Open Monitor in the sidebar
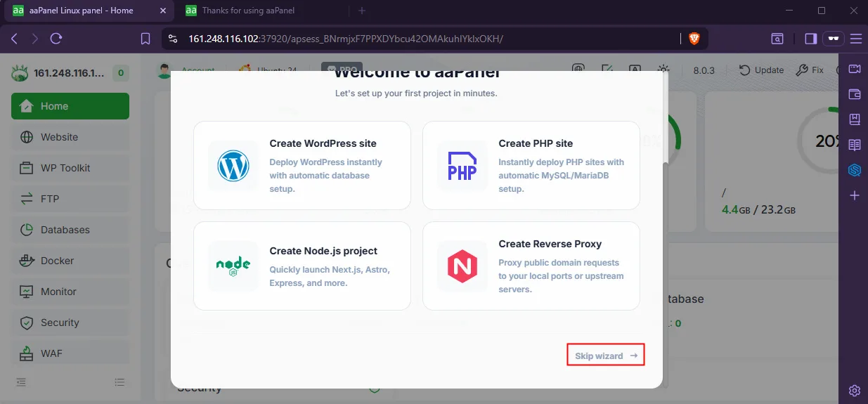Image resolution: width=868 pixels, height=404 pixels. [x=70, y=292]
